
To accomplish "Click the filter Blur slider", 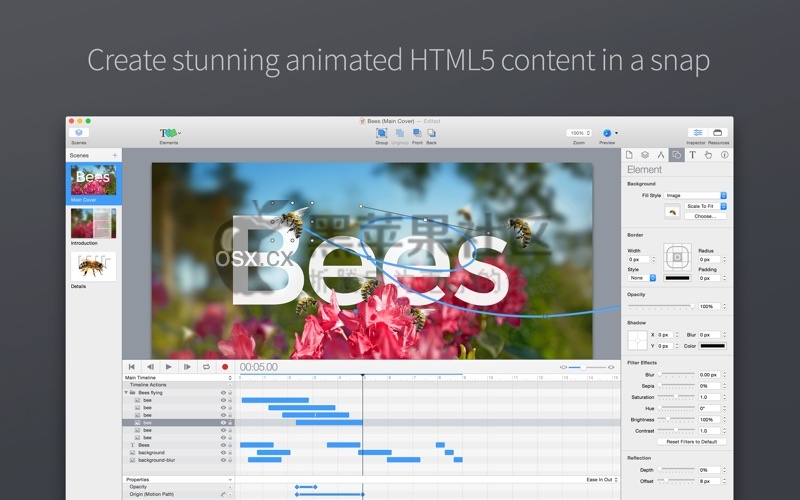I will [676, 374].
